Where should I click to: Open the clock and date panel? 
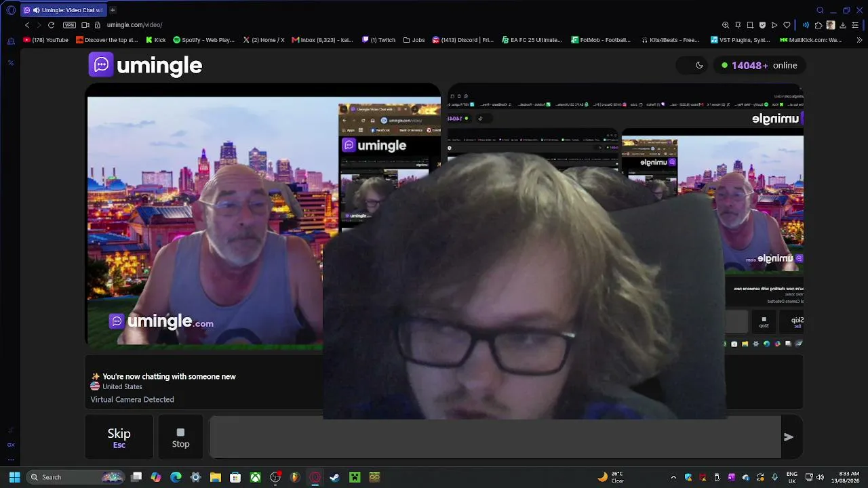[845, 477]
